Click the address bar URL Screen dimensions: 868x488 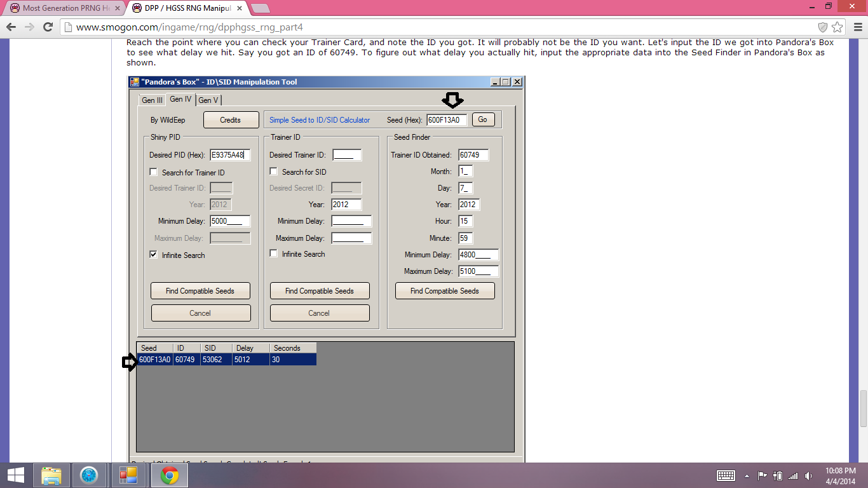[x=189, y=27]
